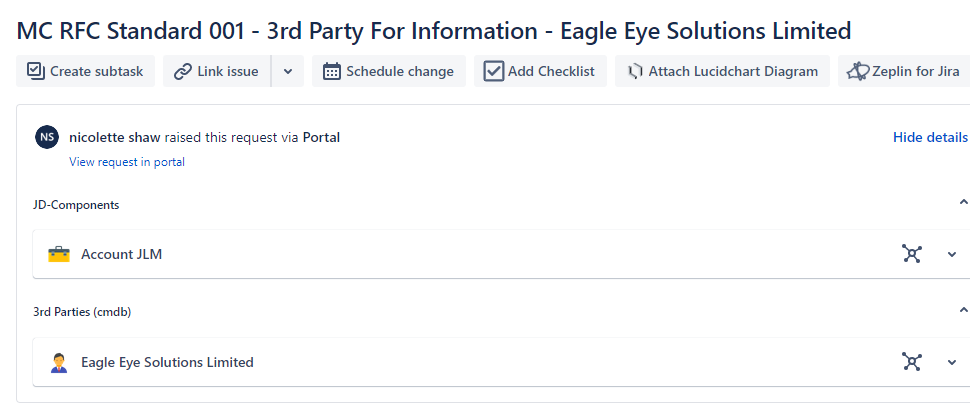Expand Eagle Eye Solutions Limited row chevron

pyautogui.click(x=952, y=362)
